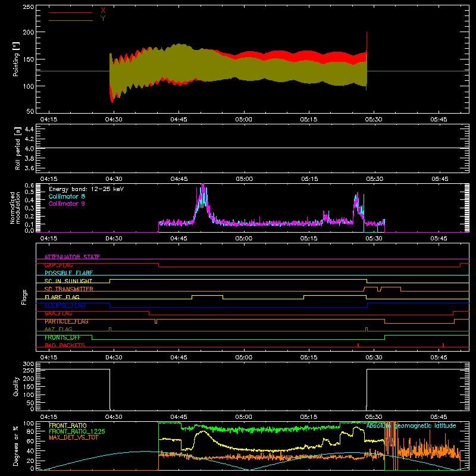Screen dimensions: 476x476
Task: Click the SC_IN_SUNLIGHT flag label
Action: coord(68,281)
